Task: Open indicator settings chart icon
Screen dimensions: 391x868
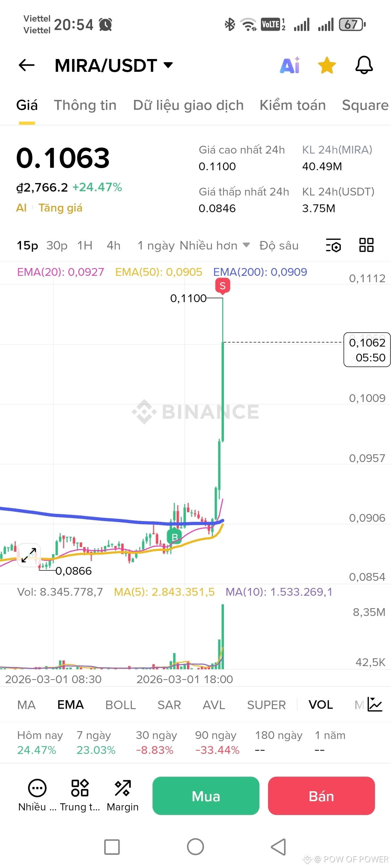Action: tap(375, 704)
